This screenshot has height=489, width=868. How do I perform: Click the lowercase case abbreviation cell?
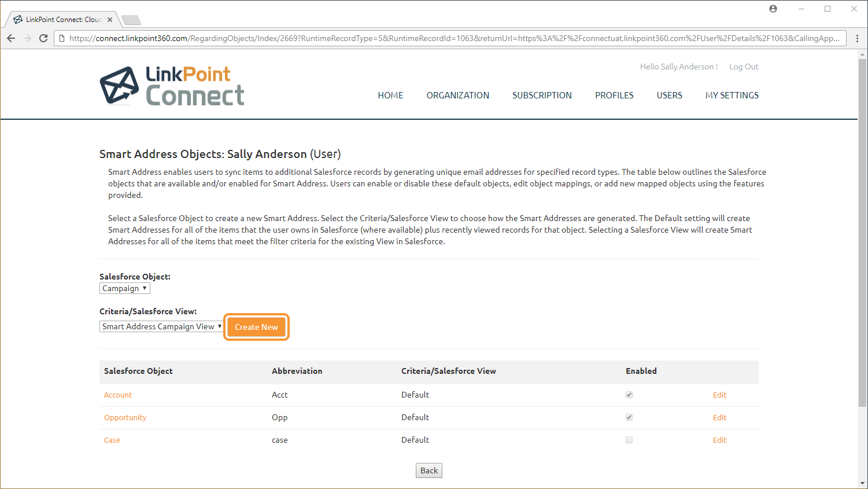click(280, 440)
